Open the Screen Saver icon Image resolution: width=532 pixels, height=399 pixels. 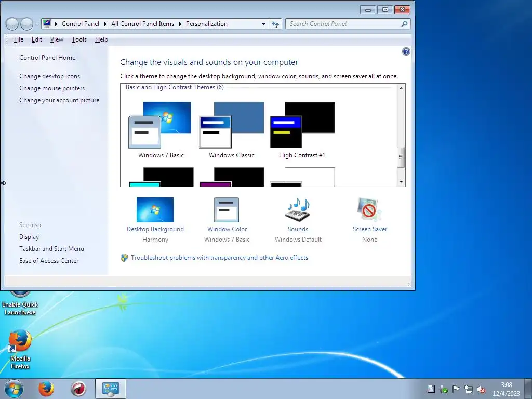pyautogui.click(x=369, y=210)
